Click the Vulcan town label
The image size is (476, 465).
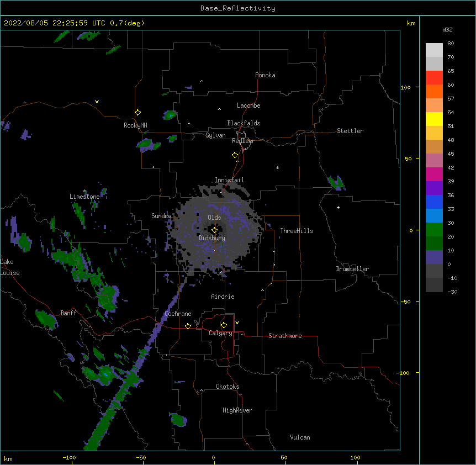pos(300,437)
